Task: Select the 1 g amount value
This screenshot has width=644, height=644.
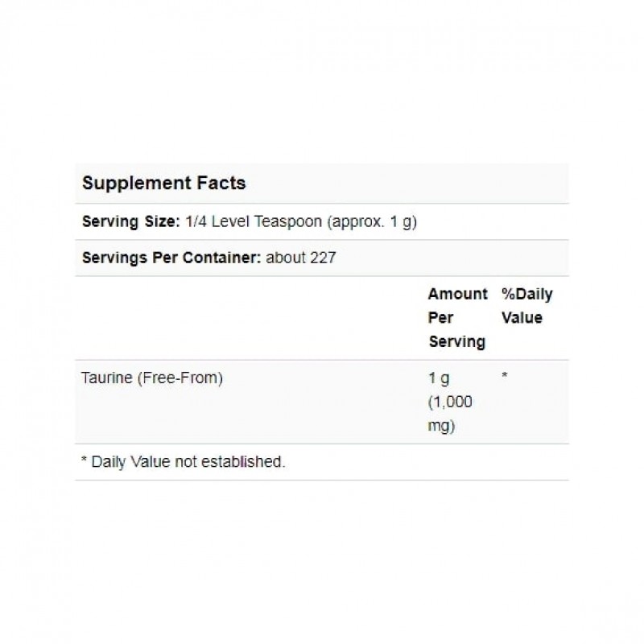Action: (x=439, y=378)
